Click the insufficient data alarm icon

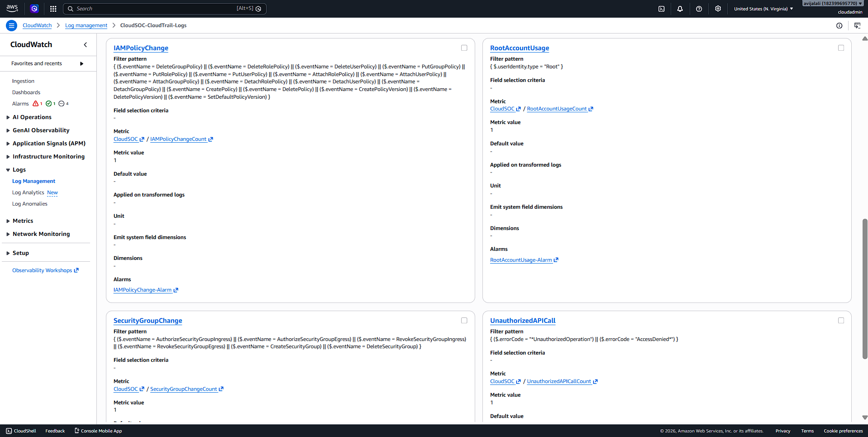pos(62,104)
